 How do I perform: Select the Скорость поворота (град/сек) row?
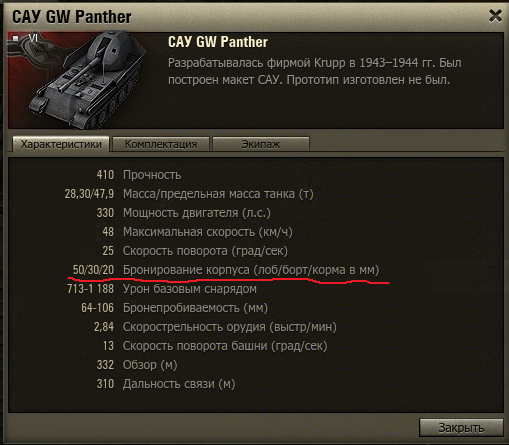click(195, 251)
